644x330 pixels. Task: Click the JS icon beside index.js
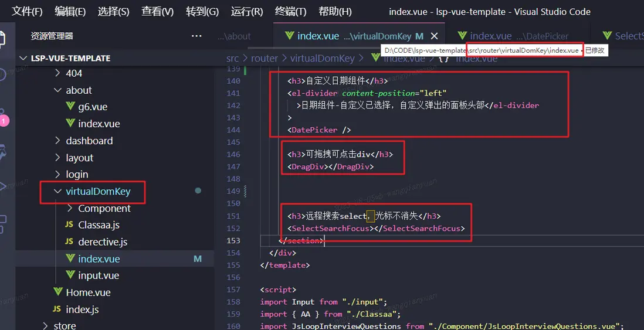point(57,309)
